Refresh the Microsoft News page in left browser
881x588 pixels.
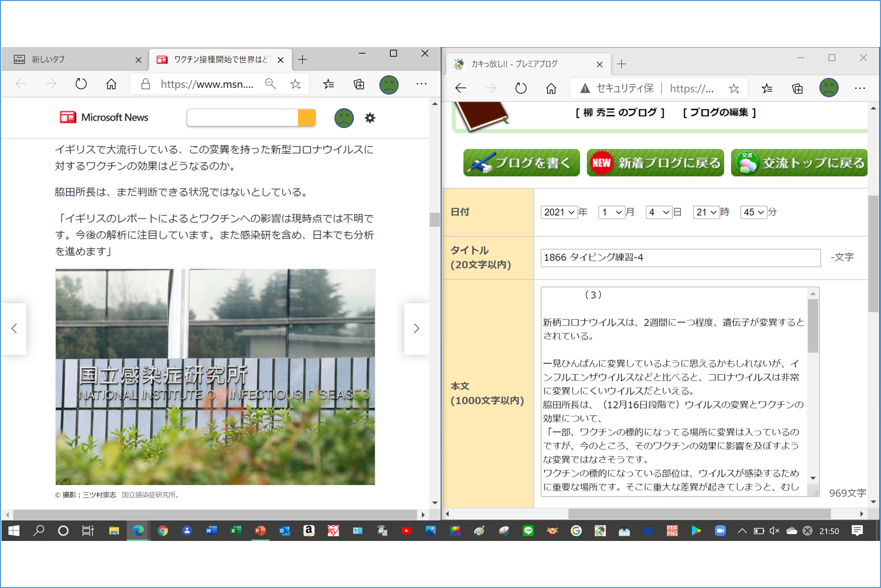(x=80, y=84)
